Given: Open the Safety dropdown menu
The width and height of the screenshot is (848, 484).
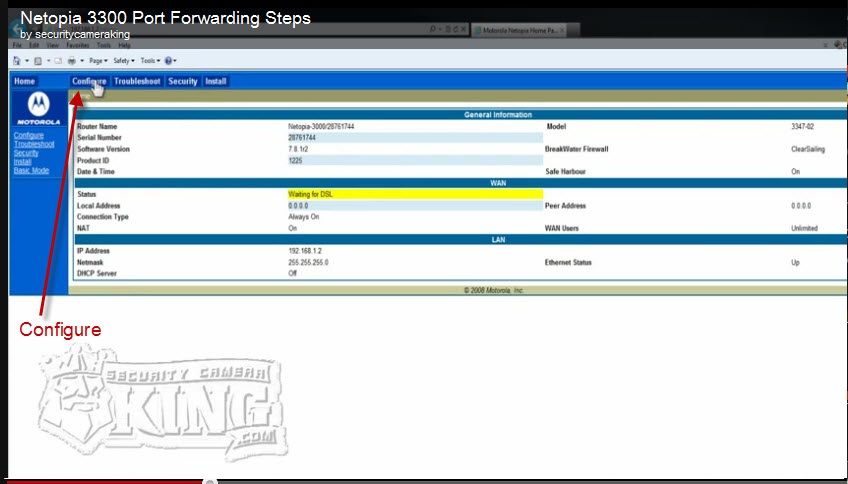Looking at the screenshot, I should (124, 61).
